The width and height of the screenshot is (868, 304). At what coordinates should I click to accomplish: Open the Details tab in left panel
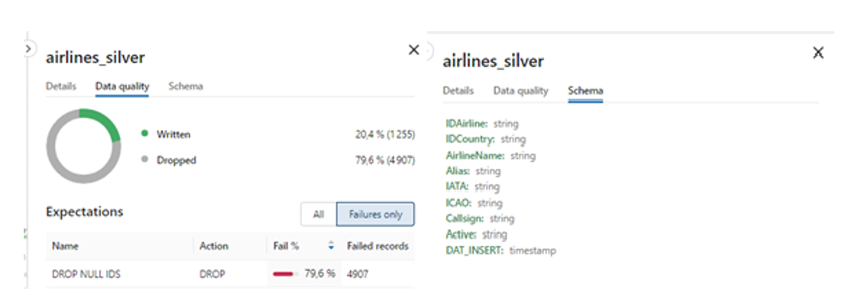[61, 86]
